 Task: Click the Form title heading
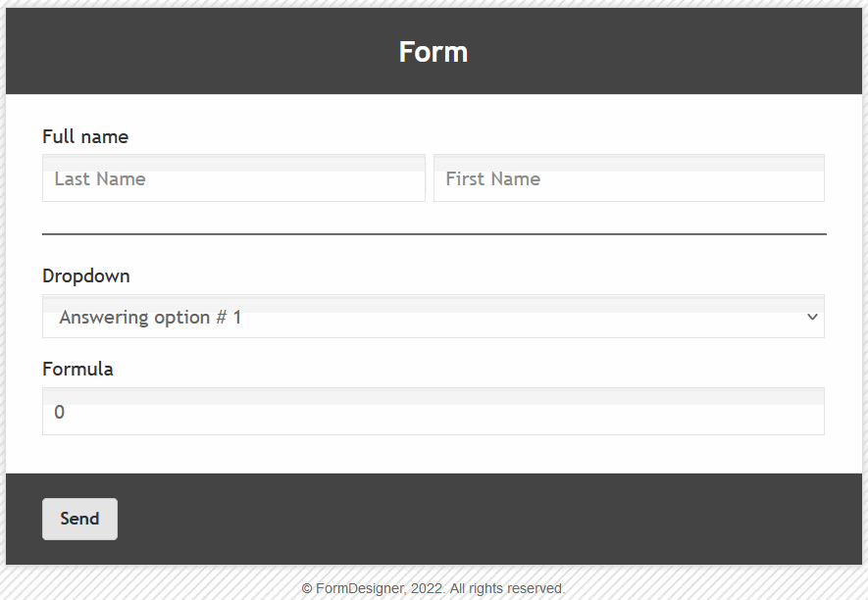pos(434,52)
